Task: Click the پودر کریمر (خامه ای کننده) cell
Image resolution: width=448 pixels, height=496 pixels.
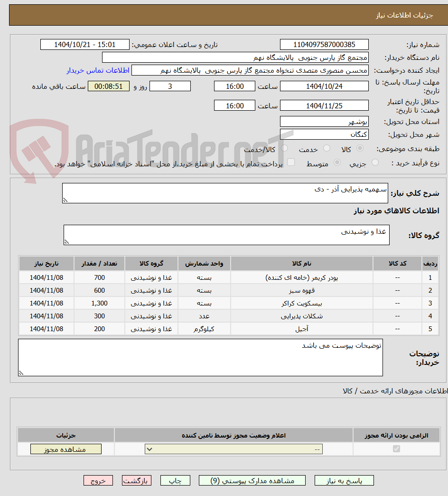Action: pos(302,278)
